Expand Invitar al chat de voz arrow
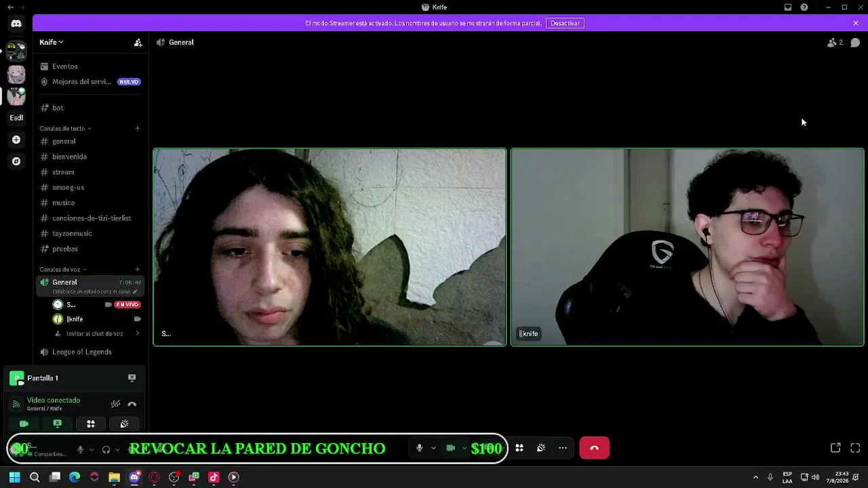Viewport: 868px width, 488px height. (x=138, y=333)
